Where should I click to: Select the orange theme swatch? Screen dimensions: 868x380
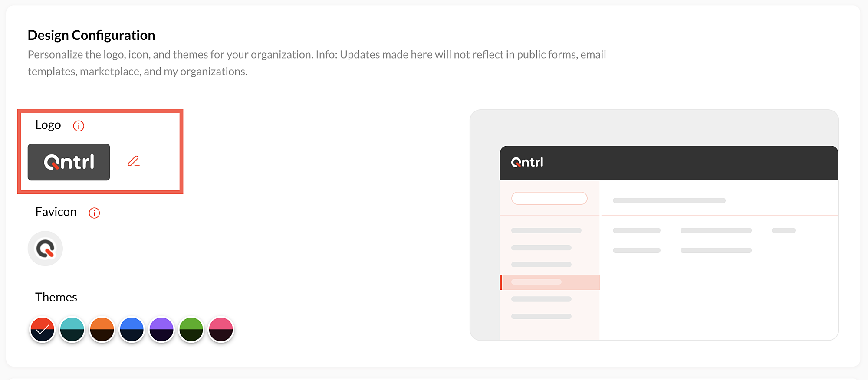click(x=102, y=329)
